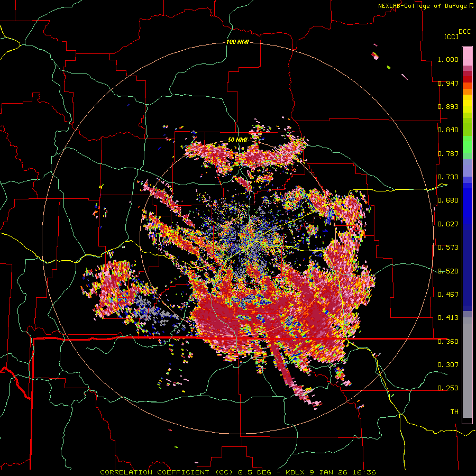Click the Correlation Coefficient caption at the bottom
The height and width of the screenshot is (476, 476).
tap(237, 472)
